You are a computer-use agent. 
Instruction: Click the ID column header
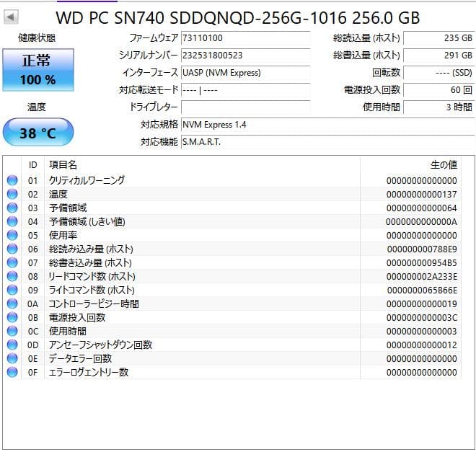[x=32, y=165]
